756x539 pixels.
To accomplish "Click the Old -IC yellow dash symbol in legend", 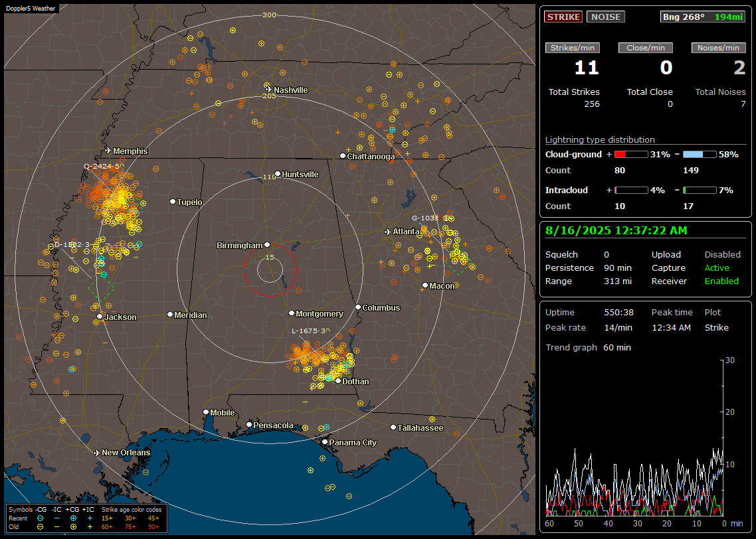I will 57,527.
